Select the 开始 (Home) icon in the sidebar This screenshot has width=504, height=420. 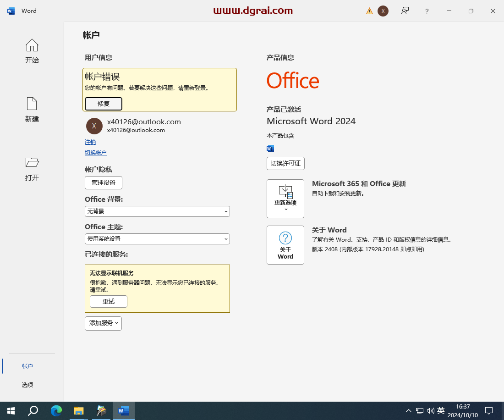point(32,45)
